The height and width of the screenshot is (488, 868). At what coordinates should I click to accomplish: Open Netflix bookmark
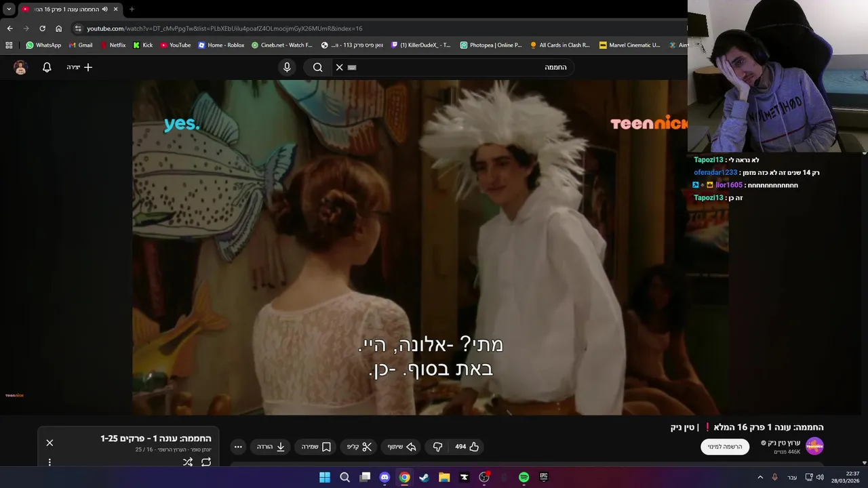[x=113, y=45]
